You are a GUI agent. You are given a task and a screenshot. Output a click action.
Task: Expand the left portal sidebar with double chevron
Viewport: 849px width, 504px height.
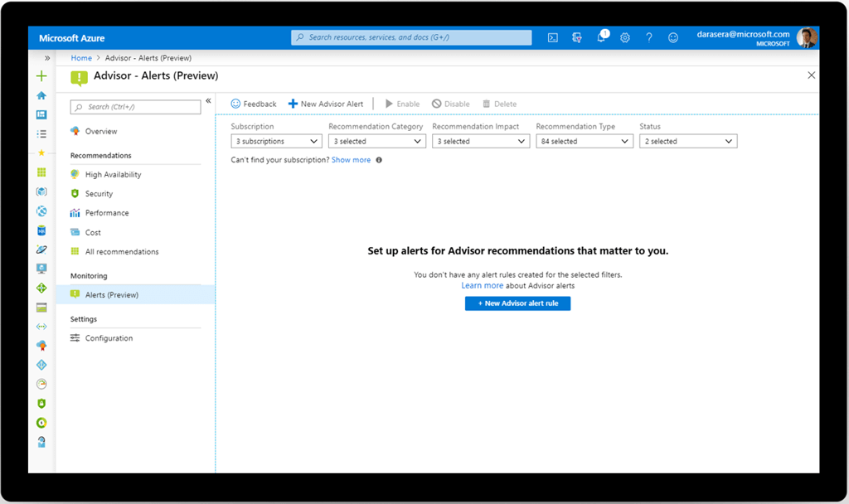click(47, 58)
